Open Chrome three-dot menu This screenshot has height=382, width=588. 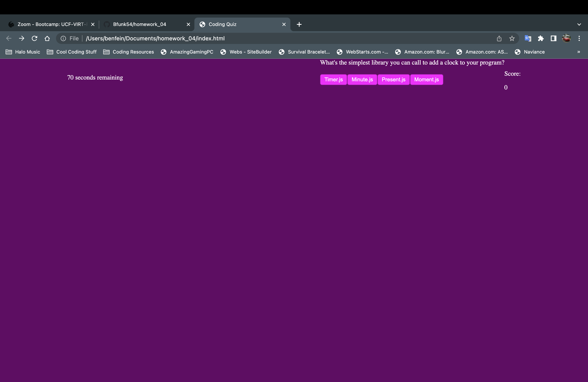(579, 39)
